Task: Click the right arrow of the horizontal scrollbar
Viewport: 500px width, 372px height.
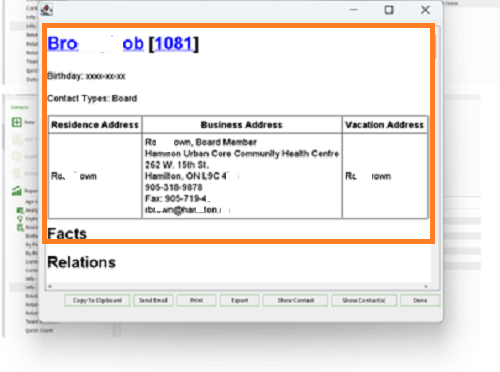Action: [426, 286]
